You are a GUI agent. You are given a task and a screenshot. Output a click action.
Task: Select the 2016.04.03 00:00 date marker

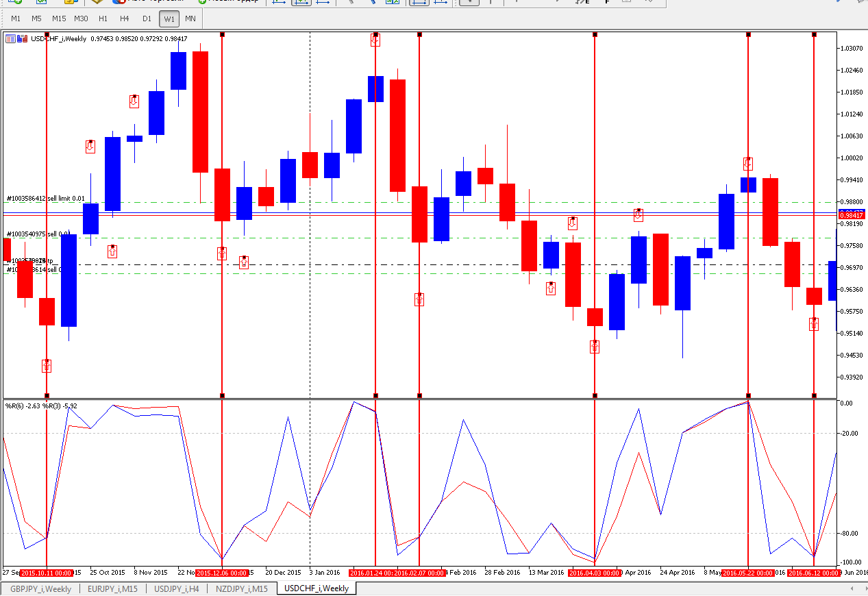(x=595, y=573)
